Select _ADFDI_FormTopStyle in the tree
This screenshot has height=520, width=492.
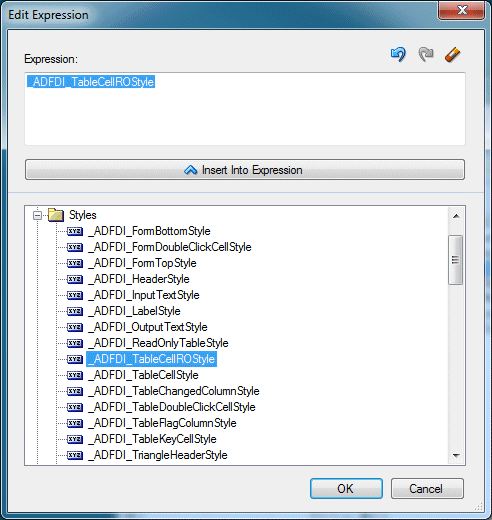[x=142, y=263]
